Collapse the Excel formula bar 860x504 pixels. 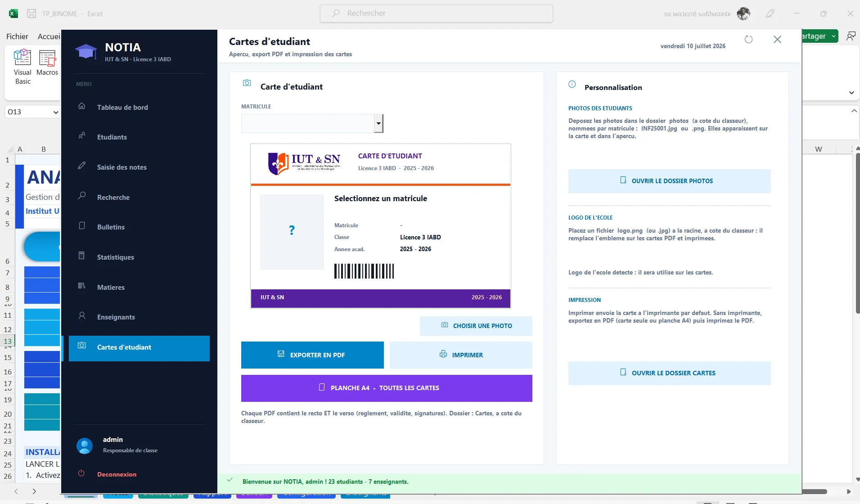click(854, 111)
